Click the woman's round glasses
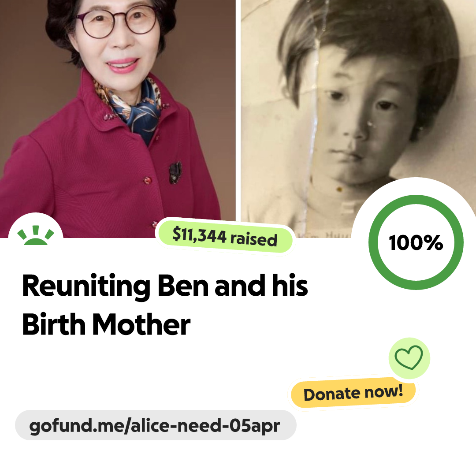Image resolution: width=476 pixels, height=476 pixels. tap(118, 22)
